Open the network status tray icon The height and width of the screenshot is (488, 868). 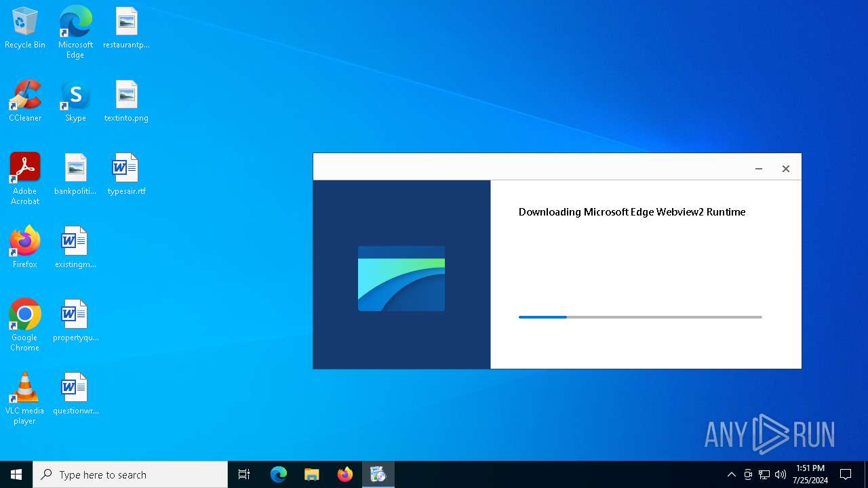764,474
